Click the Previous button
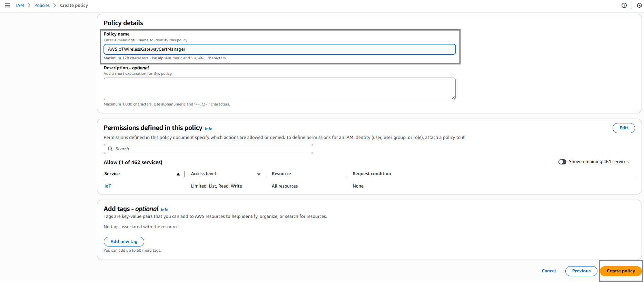The width and height of the screenshot is (644, 282). click(x=581, y=271)
